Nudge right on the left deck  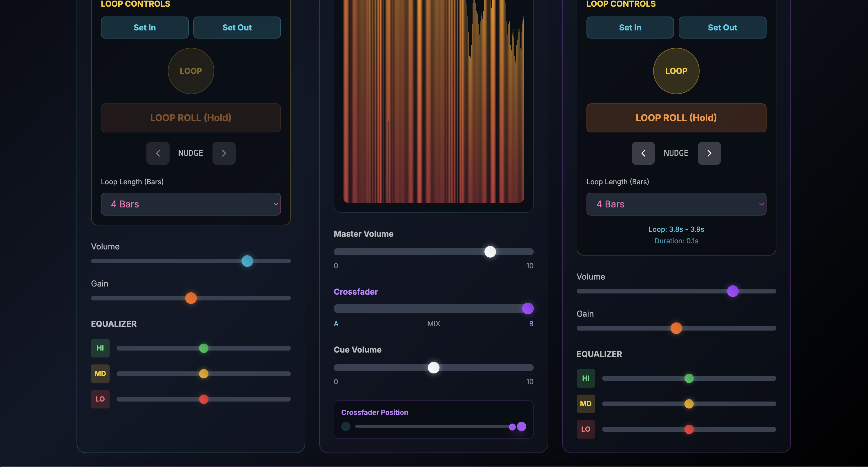[x=224, y=153]
